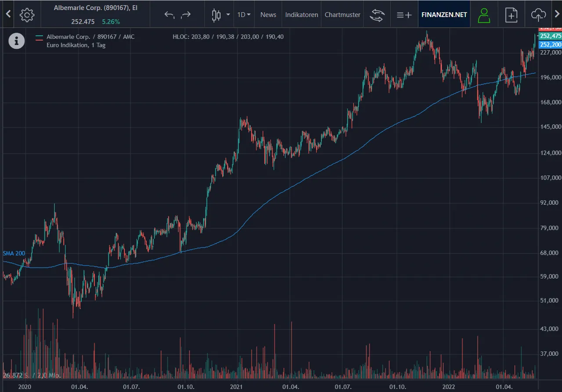The image size is (562, 392).
Task: Click the new document plus icon
Action: (511, 14)
